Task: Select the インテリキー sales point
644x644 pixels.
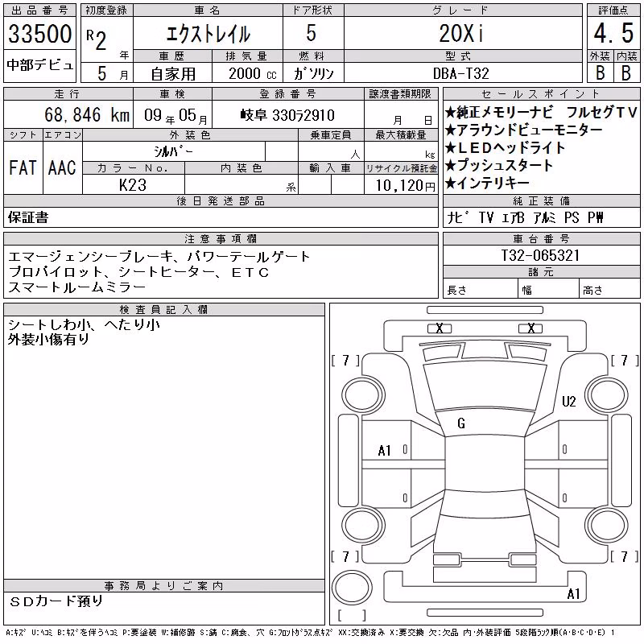Action: click(487, 183)
